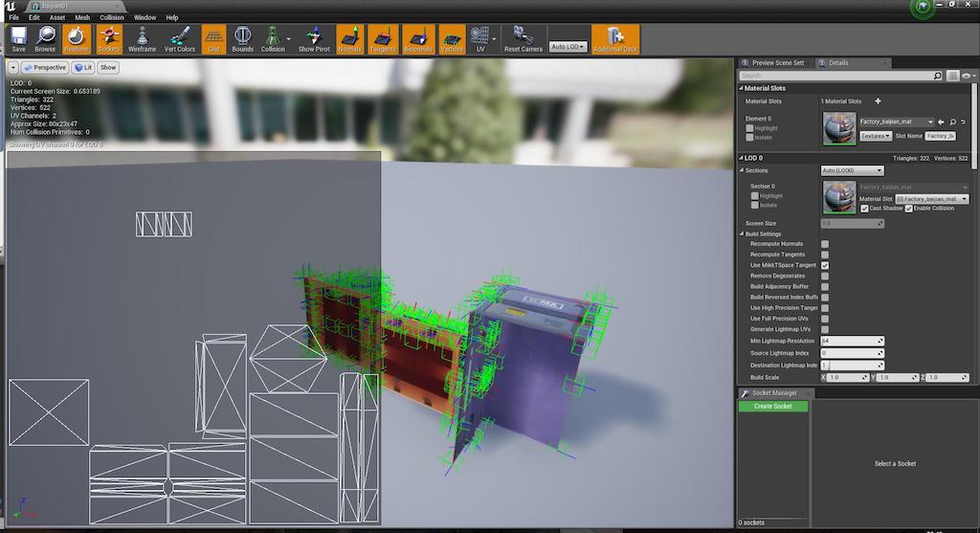Toggle Enable Collision checkbox
Image resolution: width=980 pixels, height=533 pixels.
click(909, 209)
